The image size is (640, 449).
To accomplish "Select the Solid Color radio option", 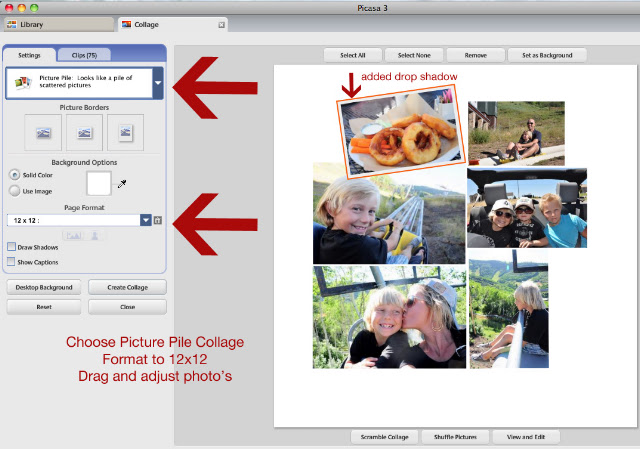I will [x=15, y=175].
